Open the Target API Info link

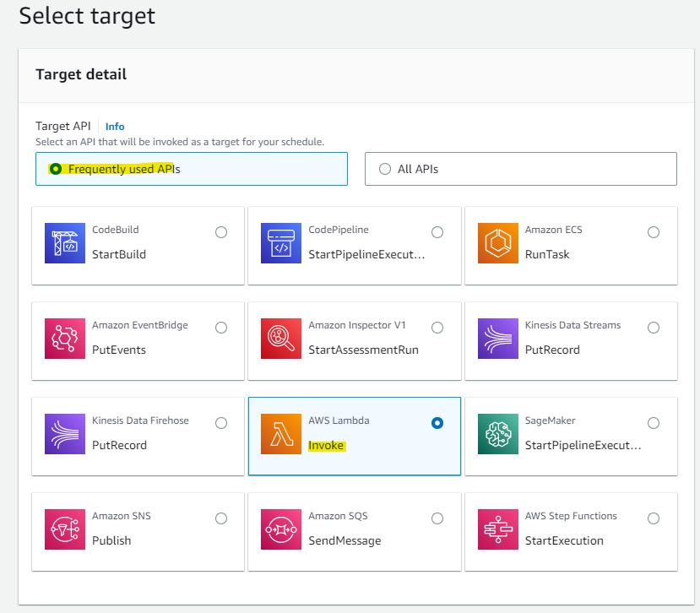[x=115, y=127]
